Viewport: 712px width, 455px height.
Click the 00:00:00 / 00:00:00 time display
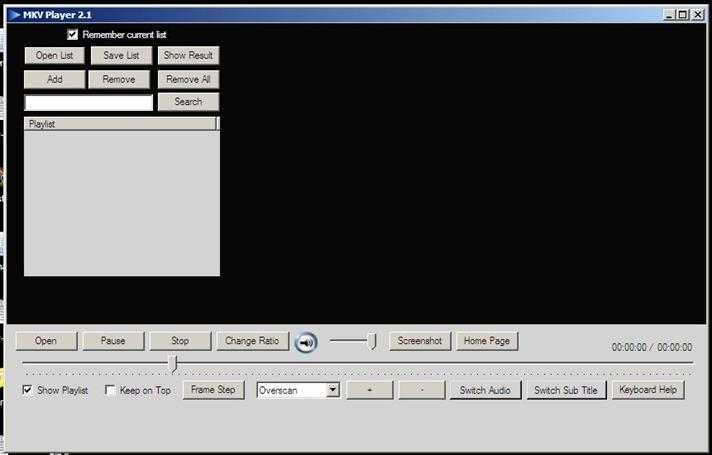tap(652, 347)
